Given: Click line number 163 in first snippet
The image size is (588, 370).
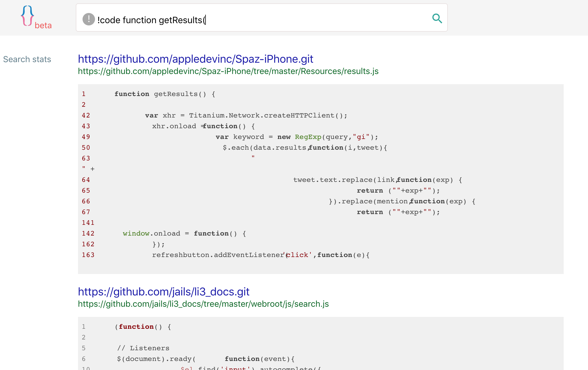Looking at the screenshot, I should pos(88,255).
